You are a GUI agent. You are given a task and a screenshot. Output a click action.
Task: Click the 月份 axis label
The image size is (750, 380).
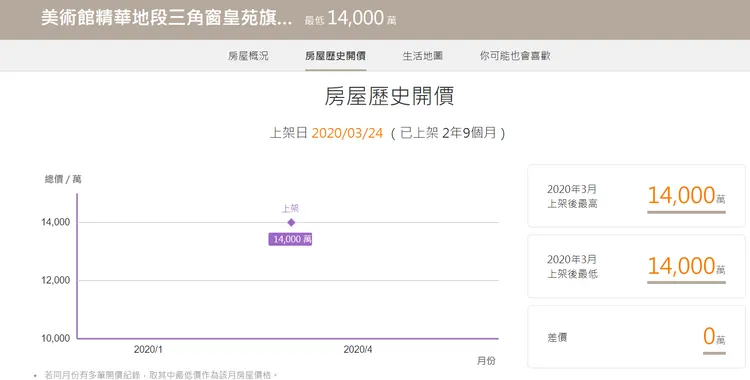tap(486, 361)
